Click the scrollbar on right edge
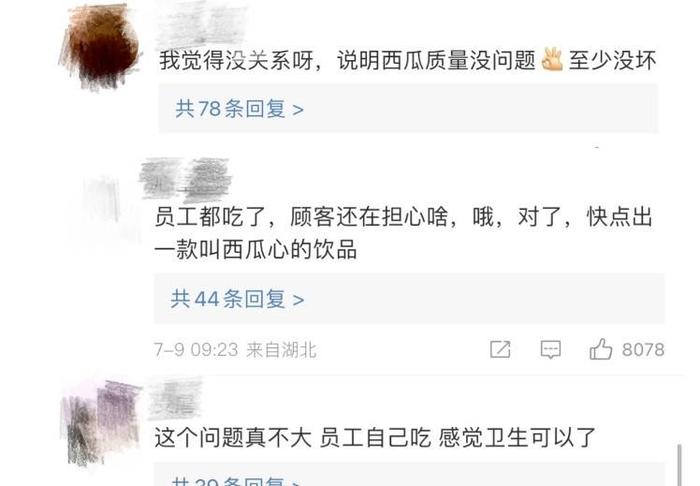700x486 pixels. pyautogui.click(x=679, y=464)
